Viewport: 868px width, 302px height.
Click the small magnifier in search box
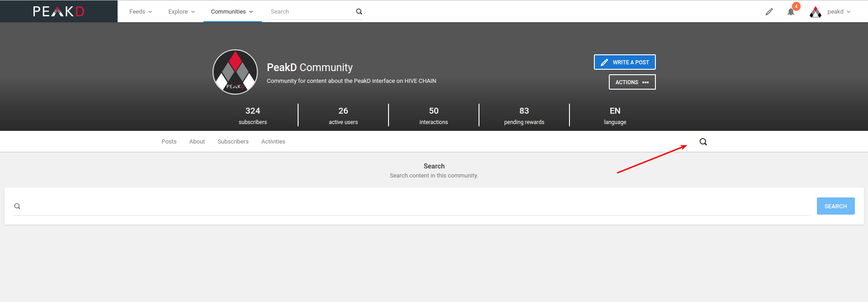17,206
